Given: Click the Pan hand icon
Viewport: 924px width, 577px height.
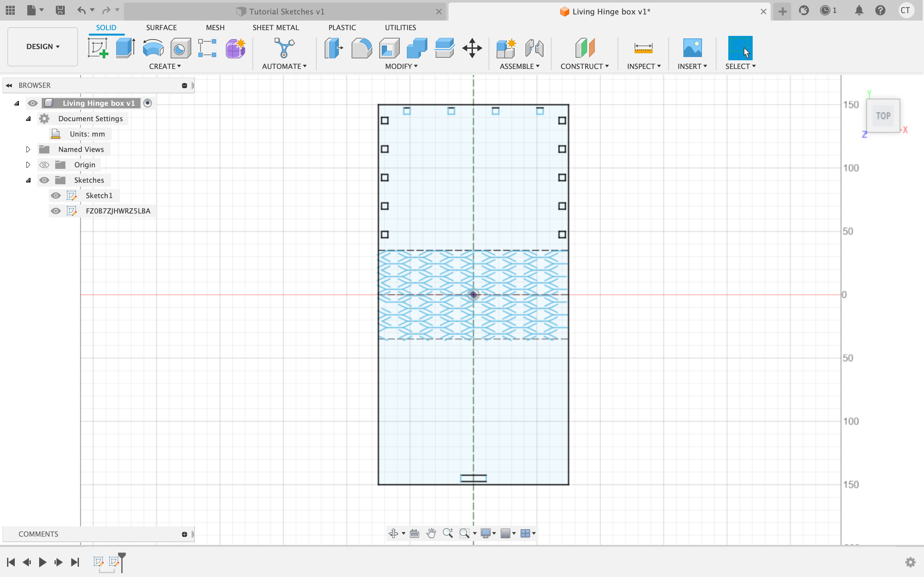Looking at the screenshot, I should [431, 533].
